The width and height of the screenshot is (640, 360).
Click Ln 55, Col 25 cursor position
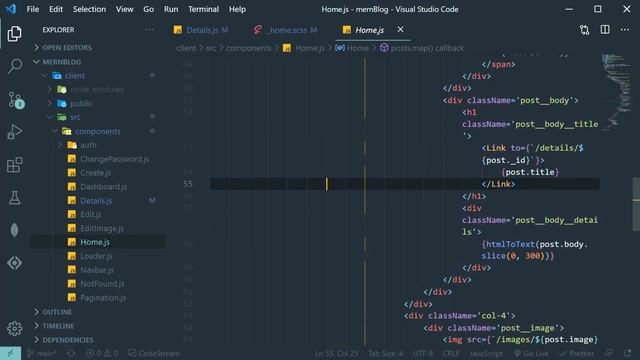[x=336, y=353]
